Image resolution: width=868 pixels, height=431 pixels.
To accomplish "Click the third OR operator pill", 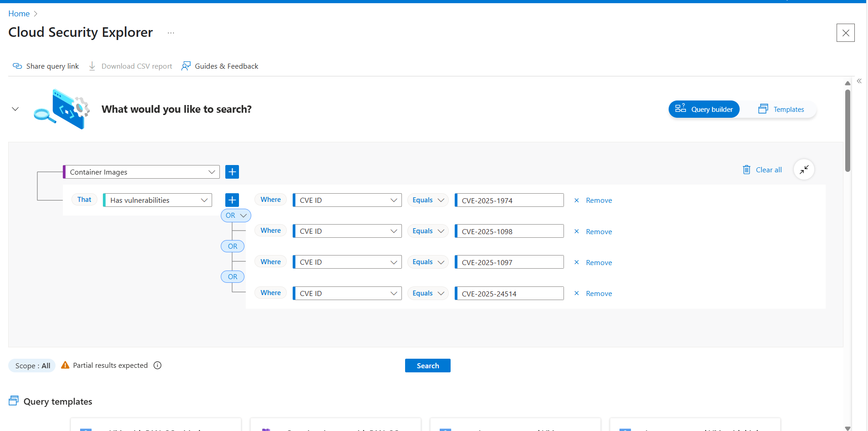I will point(233,276).
